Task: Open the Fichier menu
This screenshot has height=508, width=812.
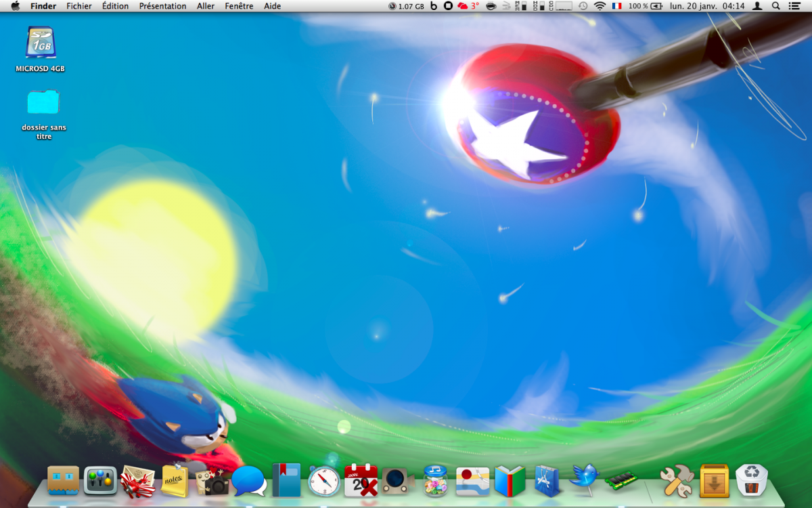Action: tap(79, 6)
